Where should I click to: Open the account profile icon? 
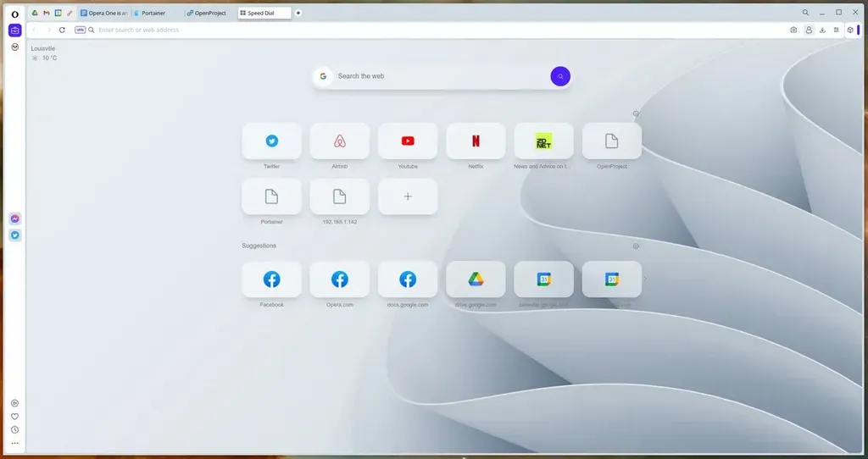click(x=809, y=30)
